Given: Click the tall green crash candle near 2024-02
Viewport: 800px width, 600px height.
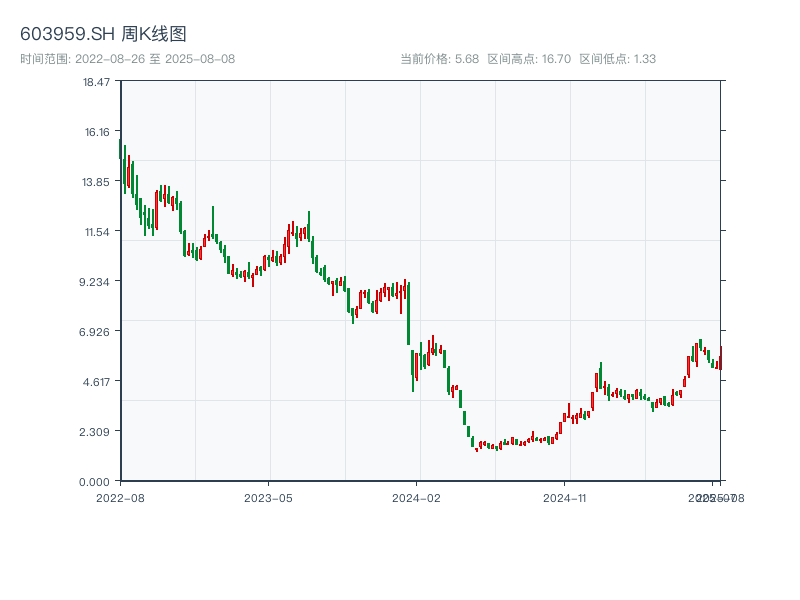Looking at the screenshot, I should pyautogui.click(x=409, y=314).
